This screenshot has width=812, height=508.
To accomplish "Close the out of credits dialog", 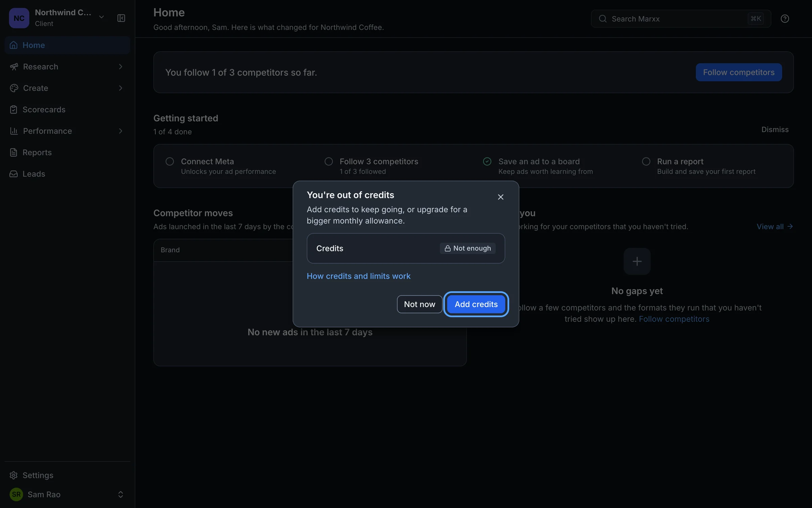I will [500, 197].
